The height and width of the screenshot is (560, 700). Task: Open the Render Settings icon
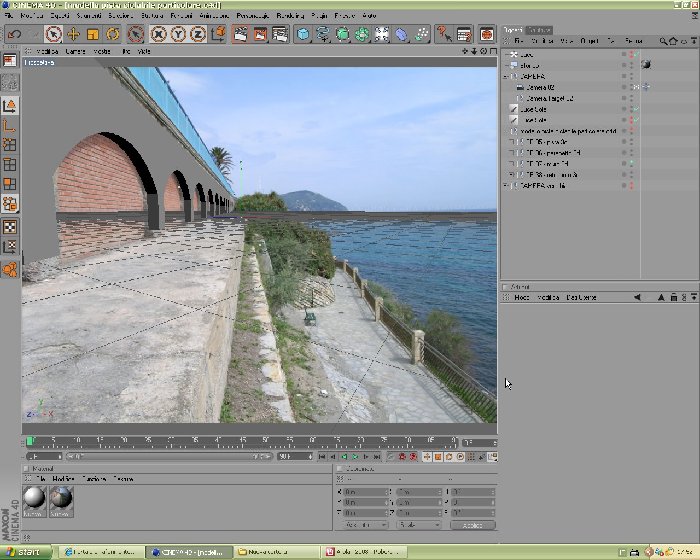(280, 34)
